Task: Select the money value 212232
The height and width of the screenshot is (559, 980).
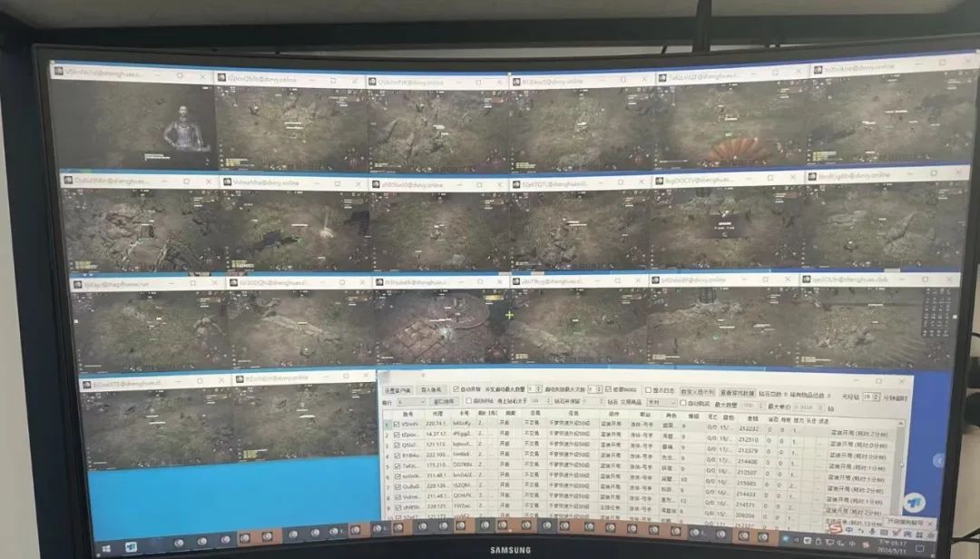Action: (748, 429)
